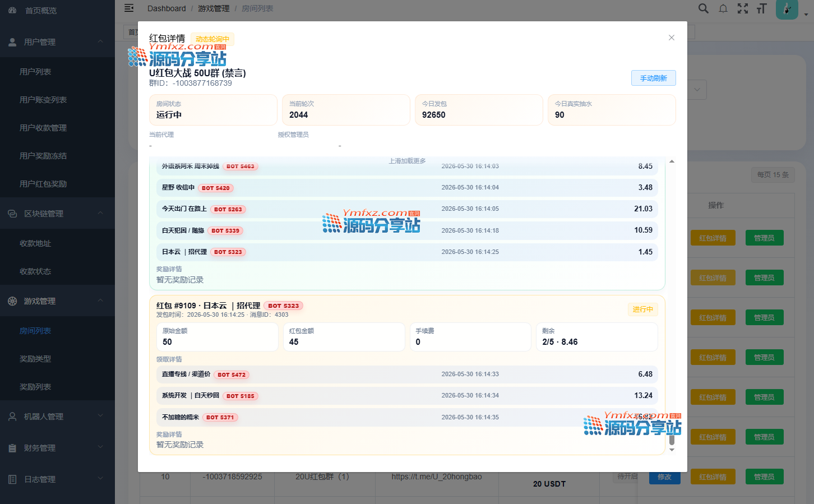Click 管理员 button in 20U红包群 row
The image size is (814, 504).
coord(764,477)
